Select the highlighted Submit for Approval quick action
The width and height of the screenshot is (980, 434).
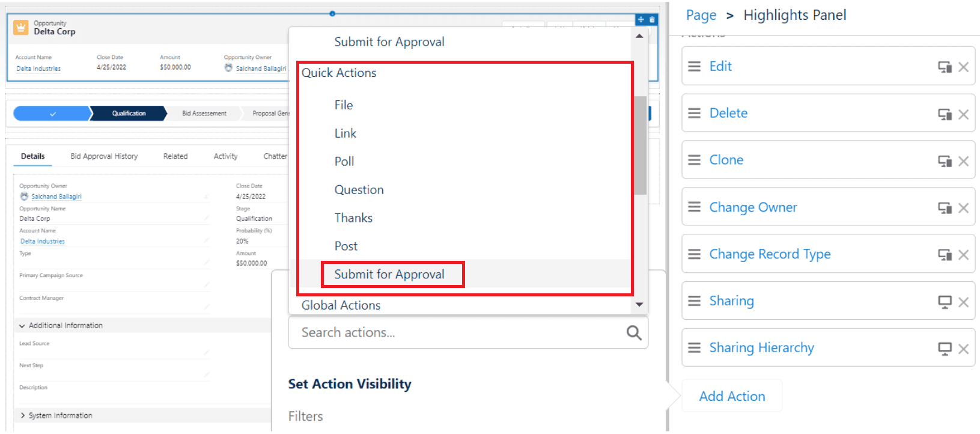click(x=389, y=275)
